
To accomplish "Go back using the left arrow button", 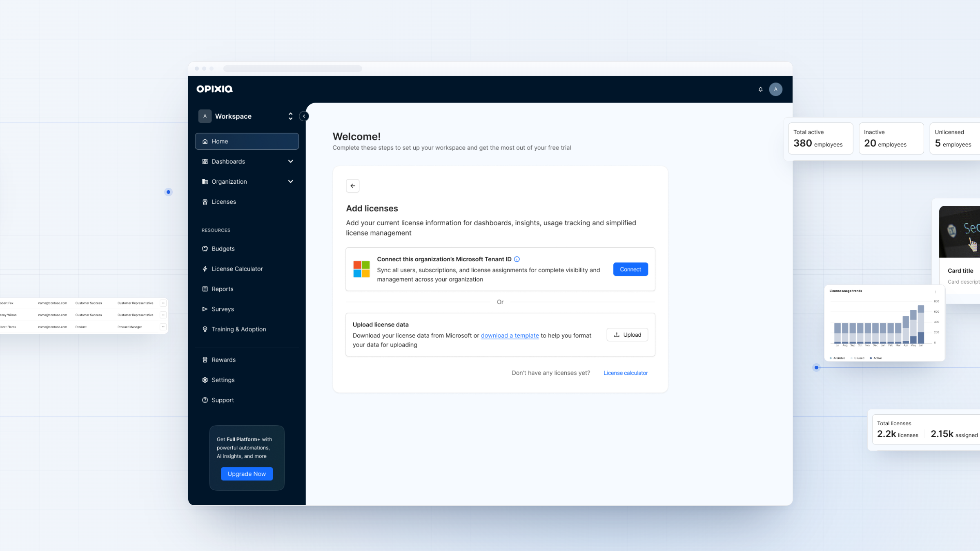I will (353, 186).
